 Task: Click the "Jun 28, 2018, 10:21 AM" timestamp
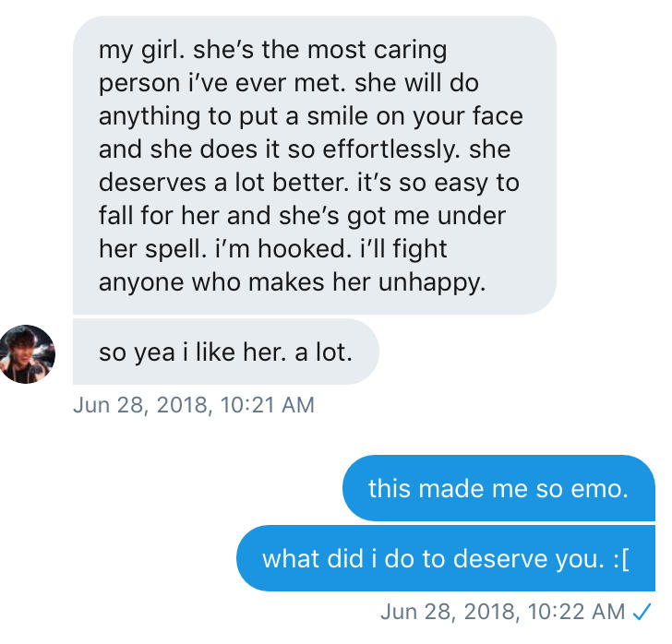[x=193, y=404]
